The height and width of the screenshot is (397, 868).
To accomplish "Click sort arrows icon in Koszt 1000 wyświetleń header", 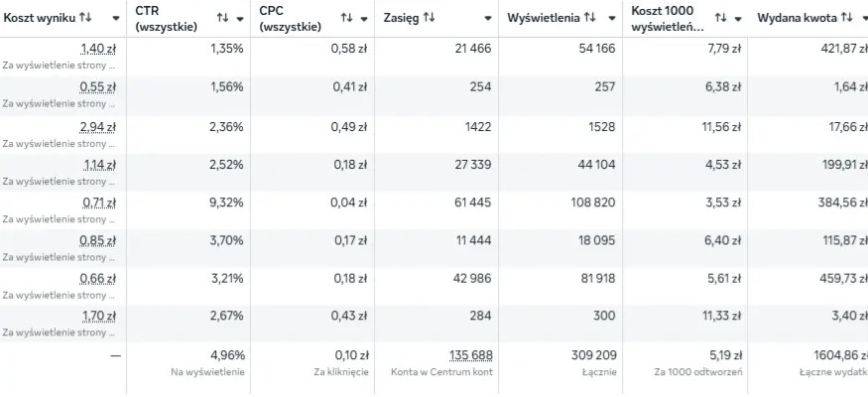I will [720, 18].
